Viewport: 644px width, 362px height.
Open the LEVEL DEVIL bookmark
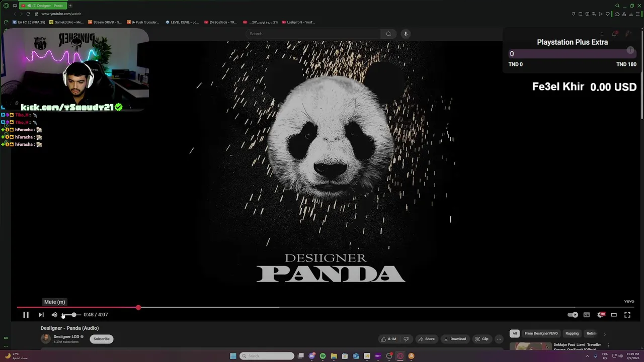click(183, 22)
